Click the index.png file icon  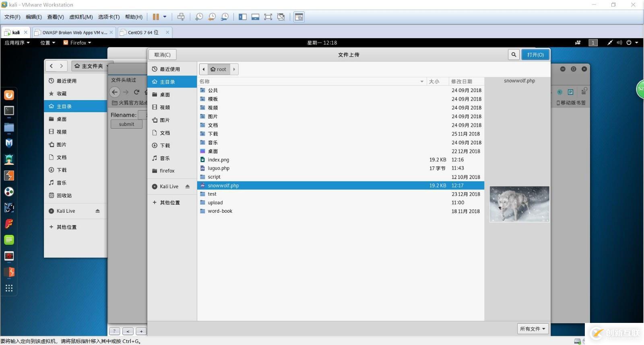click(x=203, y=160)
